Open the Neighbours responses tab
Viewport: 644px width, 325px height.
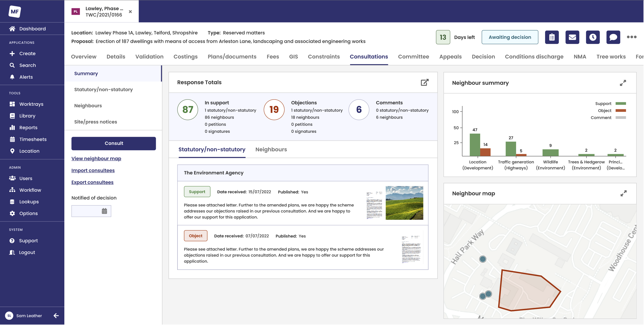point(271,149)
